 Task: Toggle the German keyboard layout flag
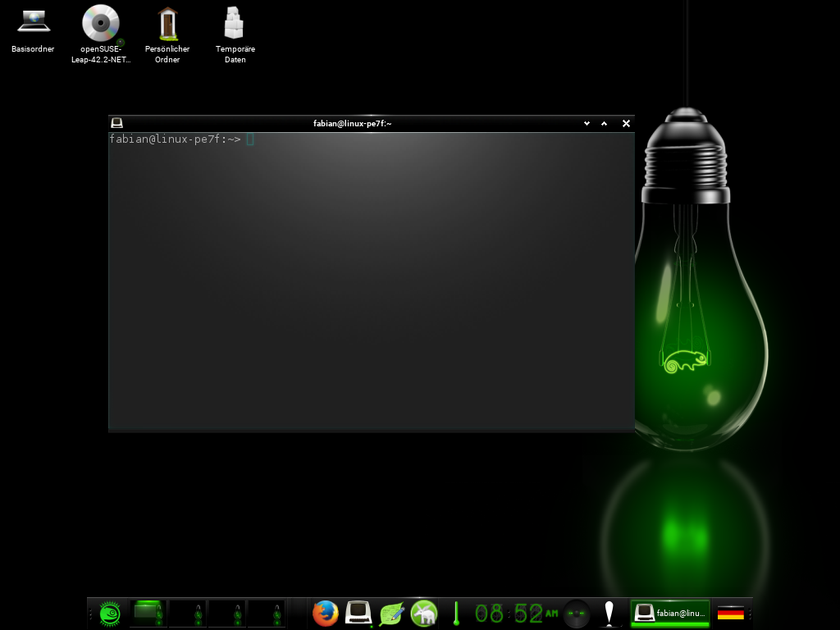[730, 613]
